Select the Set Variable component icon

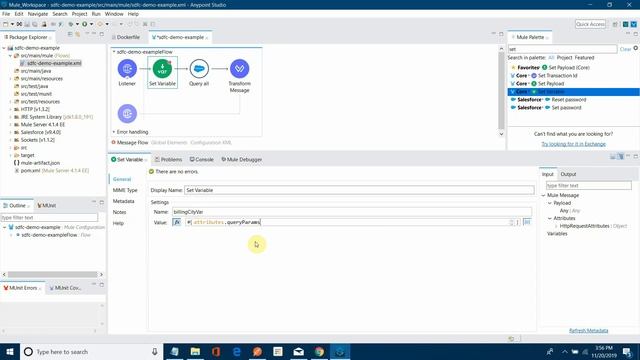click(x=162, y=69)
